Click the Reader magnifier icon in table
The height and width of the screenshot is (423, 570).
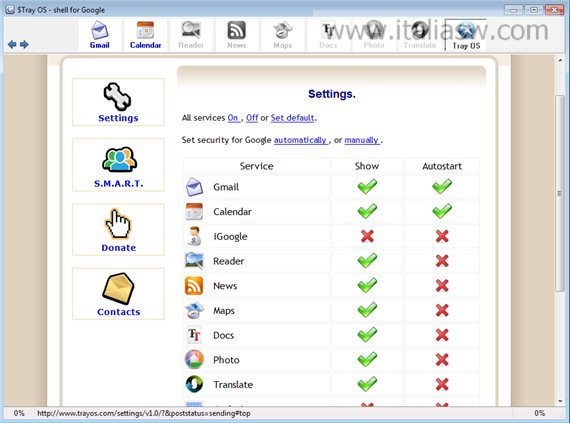[x=194, y=261]
